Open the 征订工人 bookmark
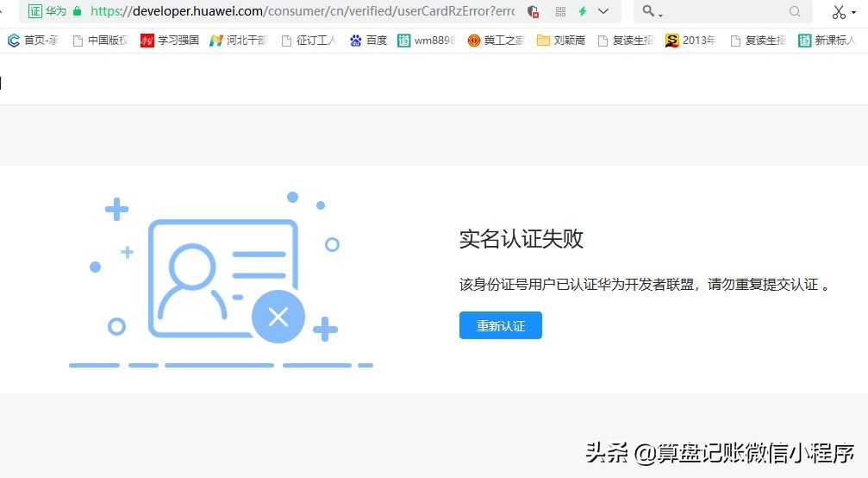The width and height of the screenshot is (868, 478). tap(309, 41)
